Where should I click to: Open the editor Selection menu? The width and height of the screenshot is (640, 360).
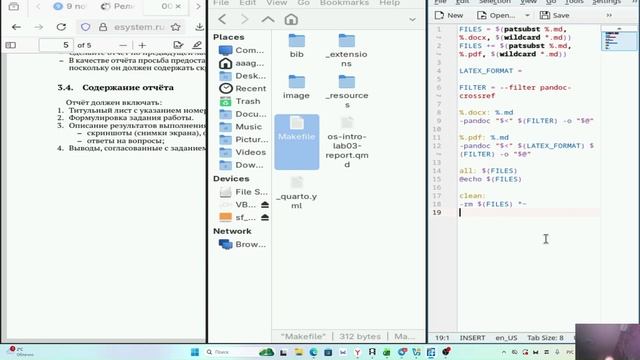point(494,2)
